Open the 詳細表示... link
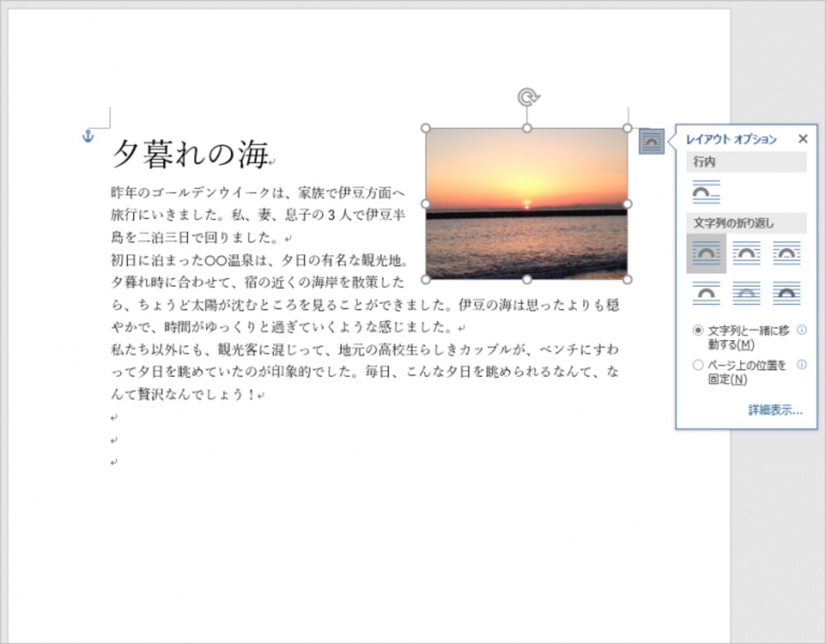The image size is (826, 644). pos(776,410)
